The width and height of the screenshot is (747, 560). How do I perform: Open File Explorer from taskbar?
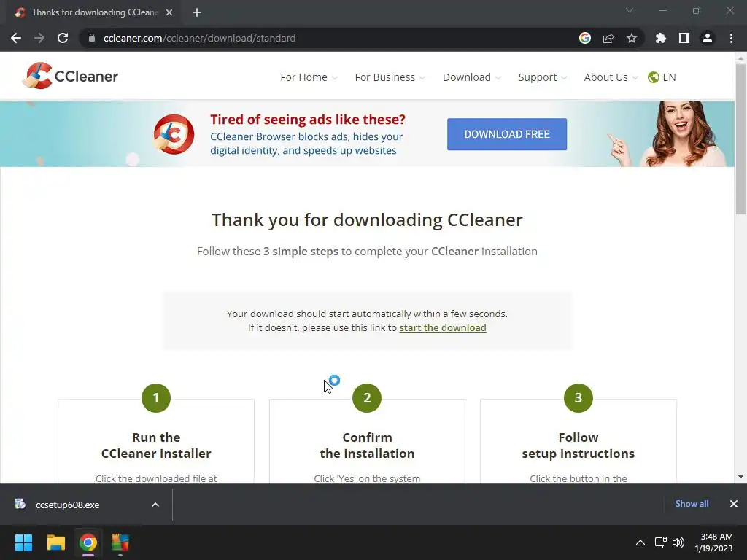click(x=55, y=542)
